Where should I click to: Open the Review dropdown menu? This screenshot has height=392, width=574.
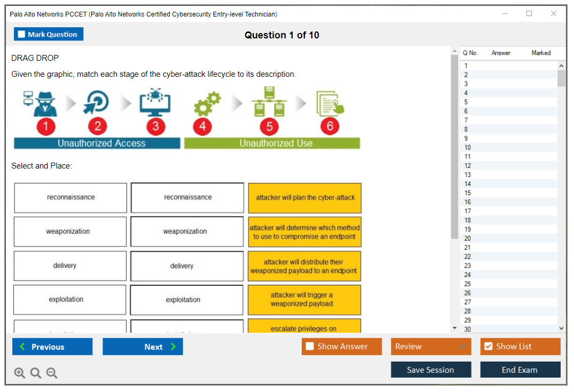click(431, 347)
